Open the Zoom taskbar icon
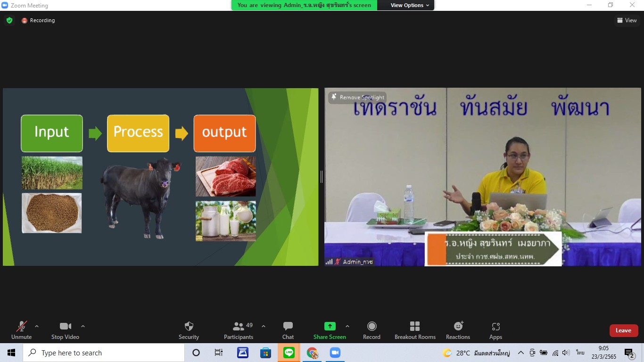644x362 pixels. [x=335, y=353]
